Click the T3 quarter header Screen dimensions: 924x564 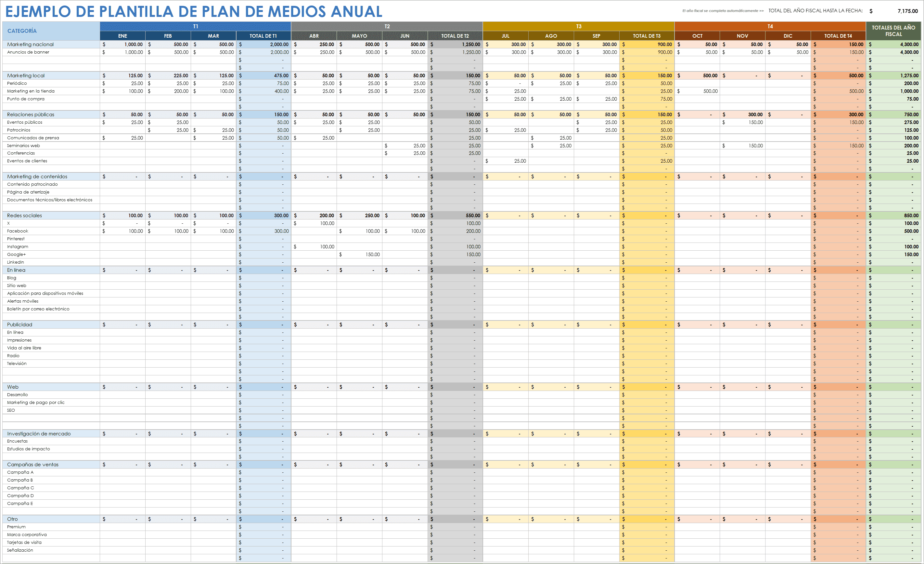(x=579, y=26)
